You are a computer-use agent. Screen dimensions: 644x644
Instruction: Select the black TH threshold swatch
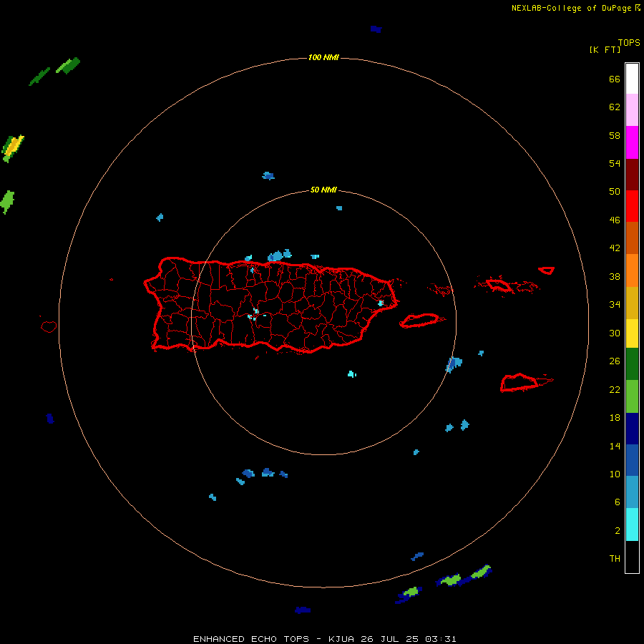click(x=632, y=557)
